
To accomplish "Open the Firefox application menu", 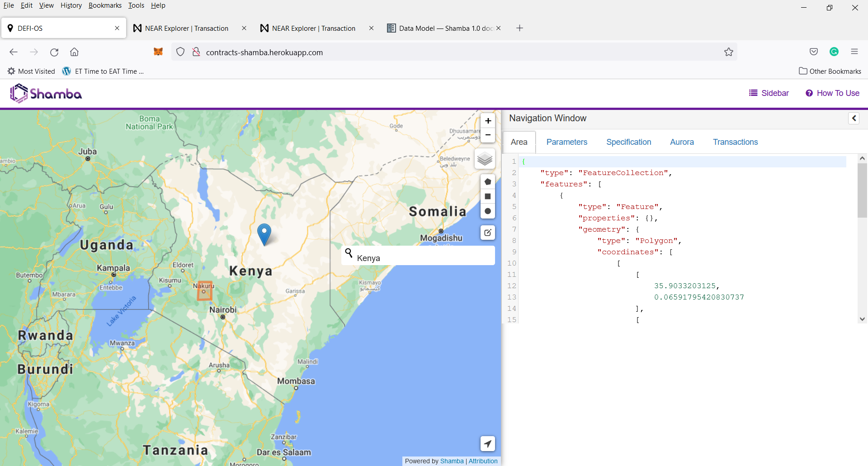I will (x=854, y=52).
